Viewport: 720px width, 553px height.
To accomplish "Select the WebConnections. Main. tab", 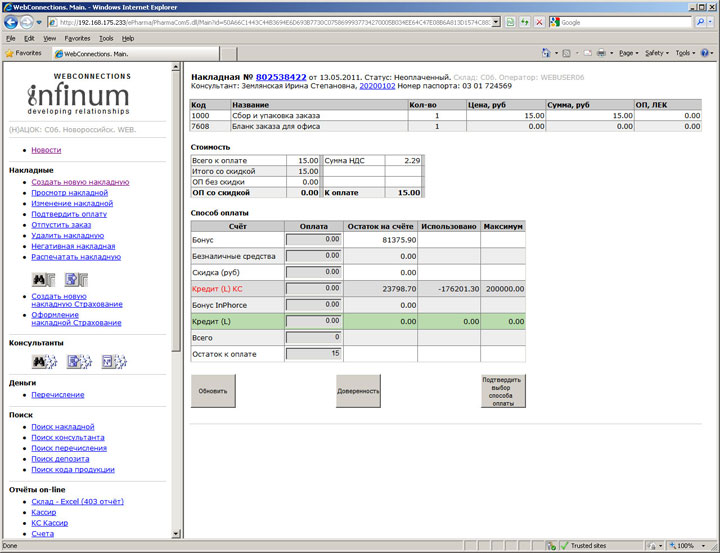I will 135,54.
